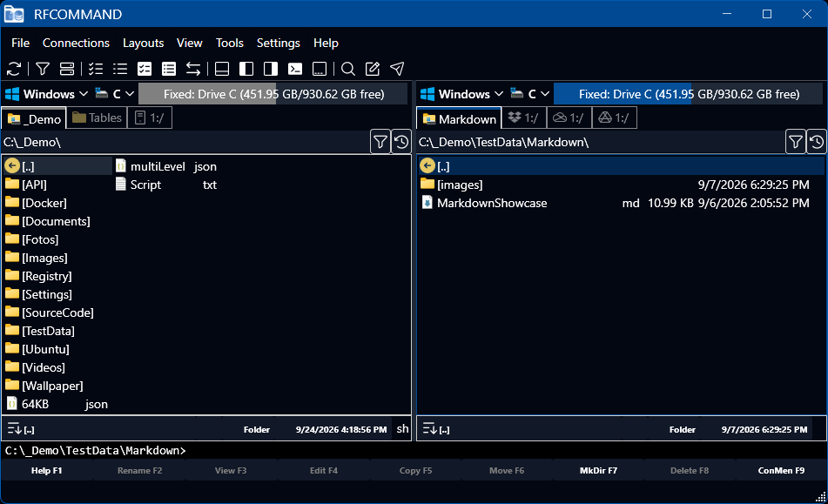Click the refresh toolbar icon
Screen dimensions: 828x504
(x=14, y=69)
